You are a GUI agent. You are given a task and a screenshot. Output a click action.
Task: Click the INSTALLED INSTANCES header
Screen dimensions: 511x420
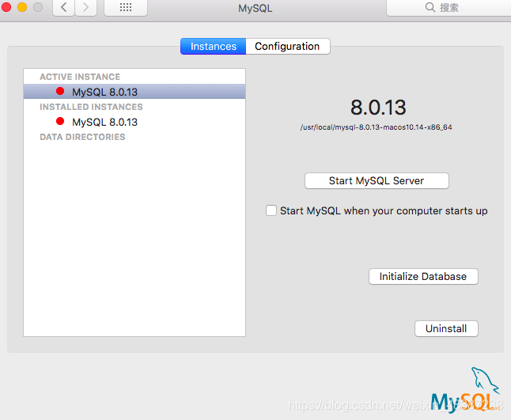[x=91, y=107]
